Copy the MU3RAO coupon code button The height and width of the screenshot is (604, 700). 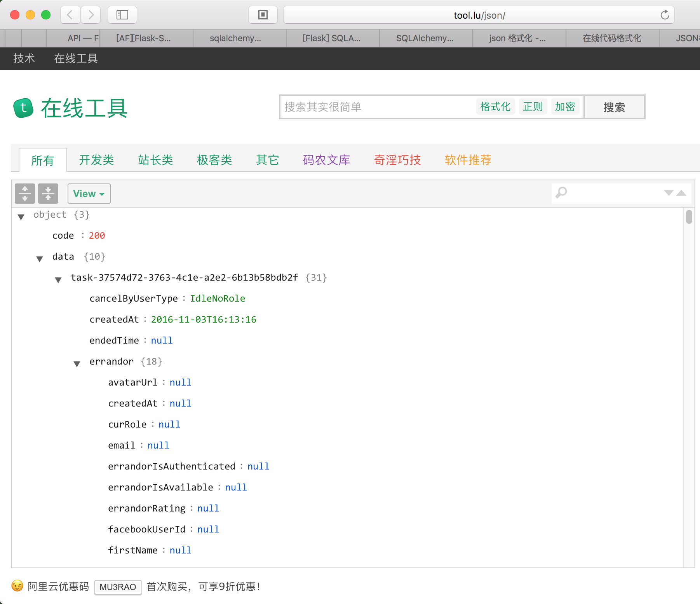pyautogui.click(x=118, y=587)
